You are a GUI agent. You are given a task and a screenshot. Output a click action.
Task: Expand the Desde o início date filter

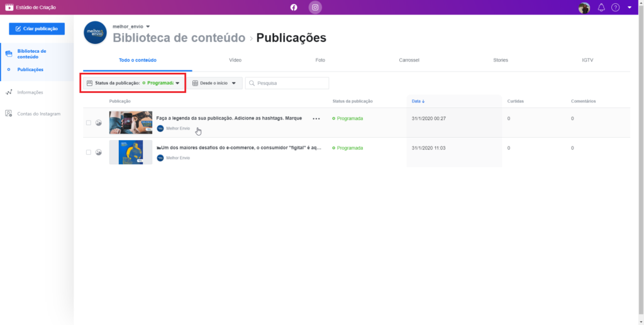coord(215,83)
